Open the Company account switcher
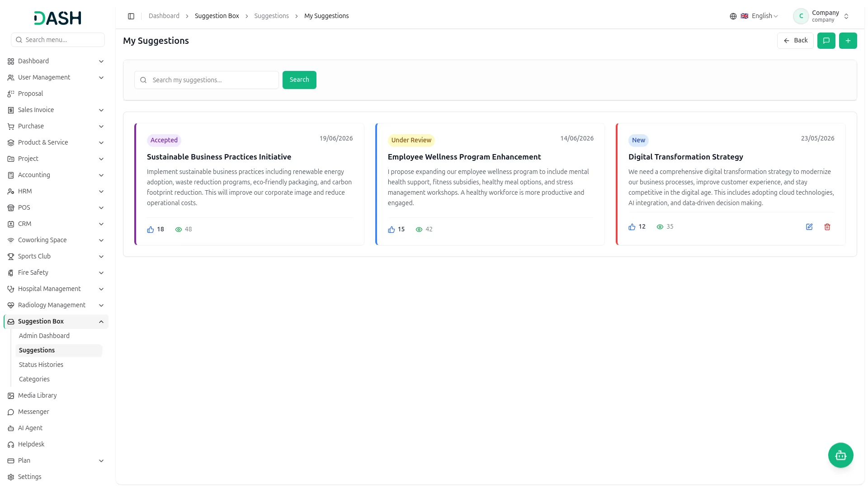 (x=821, y=16)
